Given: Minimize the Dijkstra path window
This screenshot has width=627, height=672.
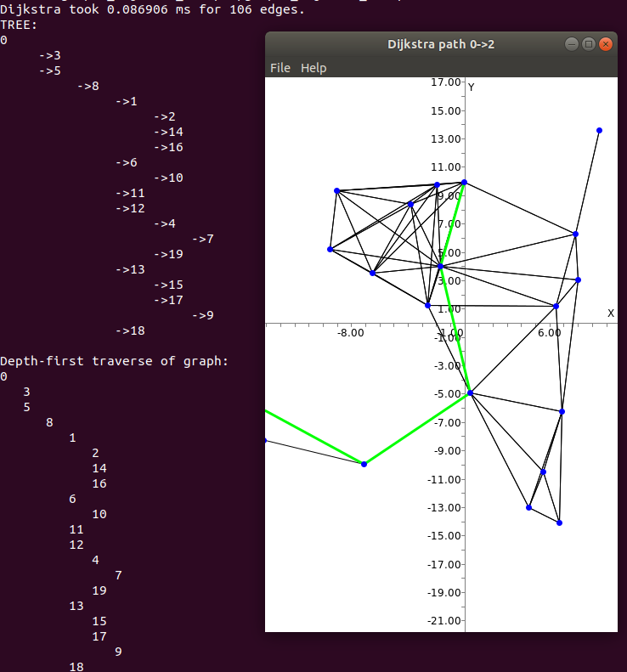Looking at the screenshot, I should point(572,44).
